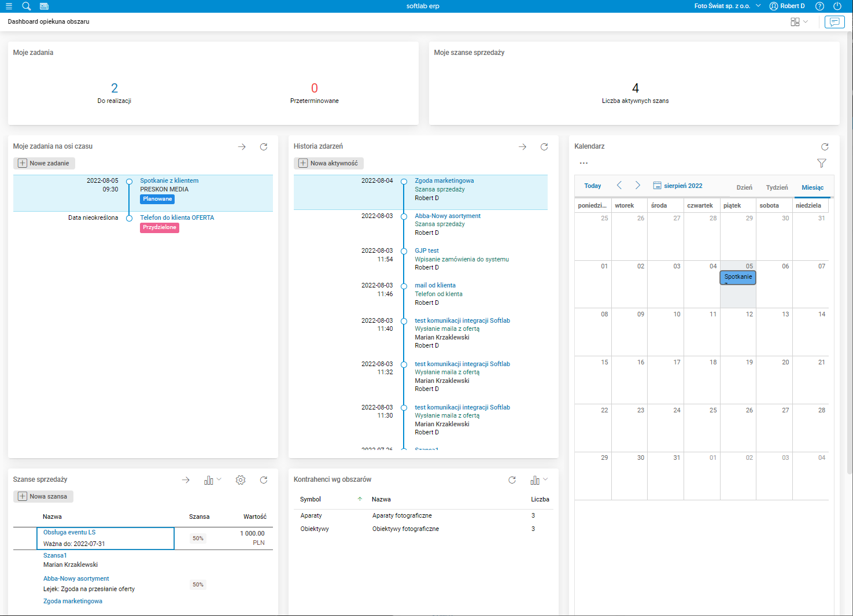This screenshot has width=853, height=616.
Task: Expand the Foto Świat company dropdown
Action: click(728, 6)
